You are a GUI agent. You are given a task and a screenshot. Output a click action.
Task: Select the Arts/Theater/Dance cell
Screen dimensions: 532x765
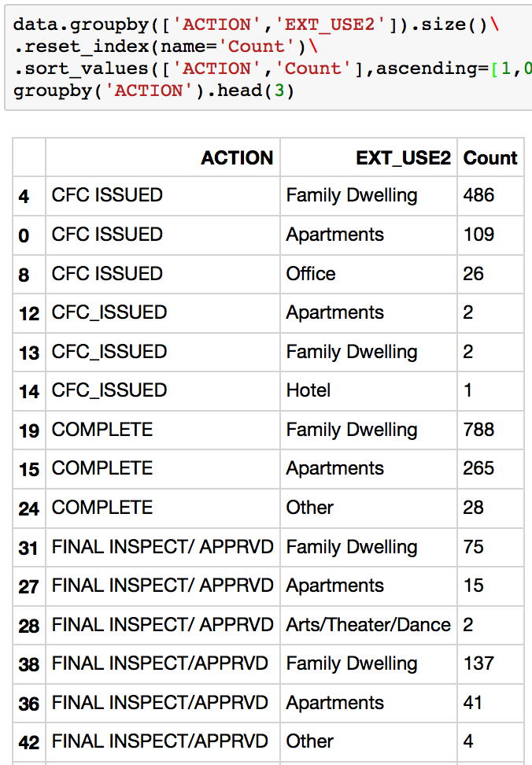(x=368, y=625)
